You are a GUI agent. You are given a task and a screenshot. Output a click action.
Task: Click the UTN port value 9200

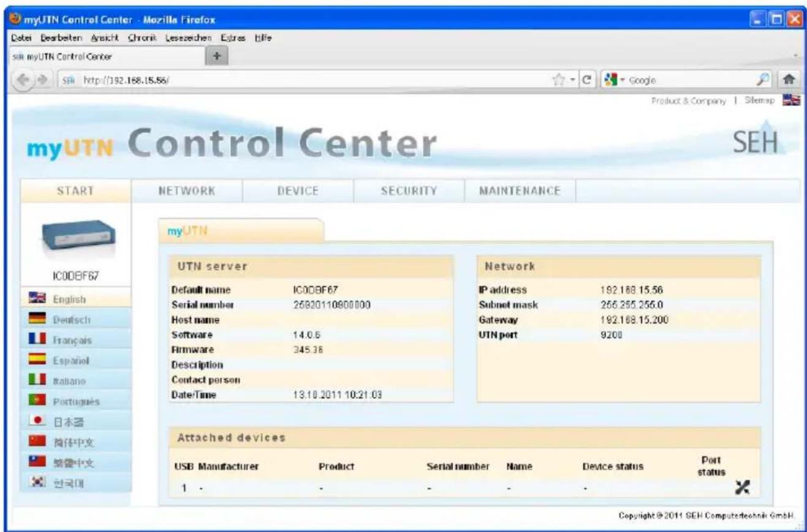click(611, 334)
